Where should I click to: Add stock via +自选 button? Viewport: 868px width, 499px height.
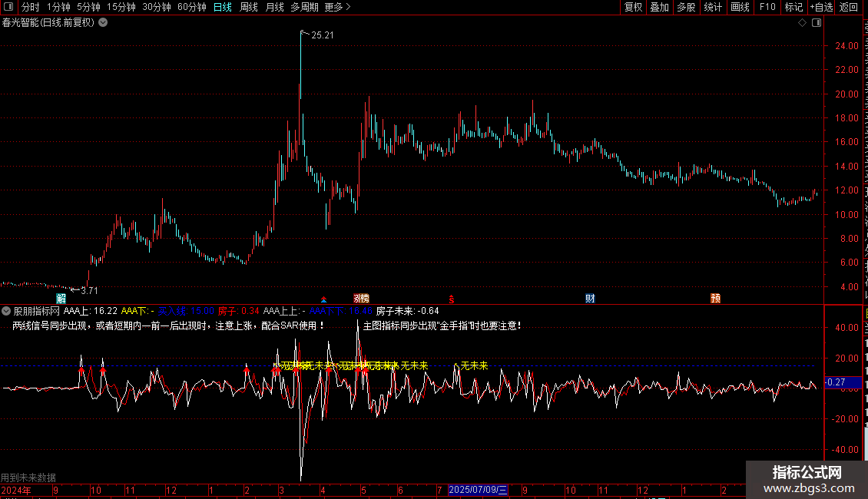click(x=821, y=7)
